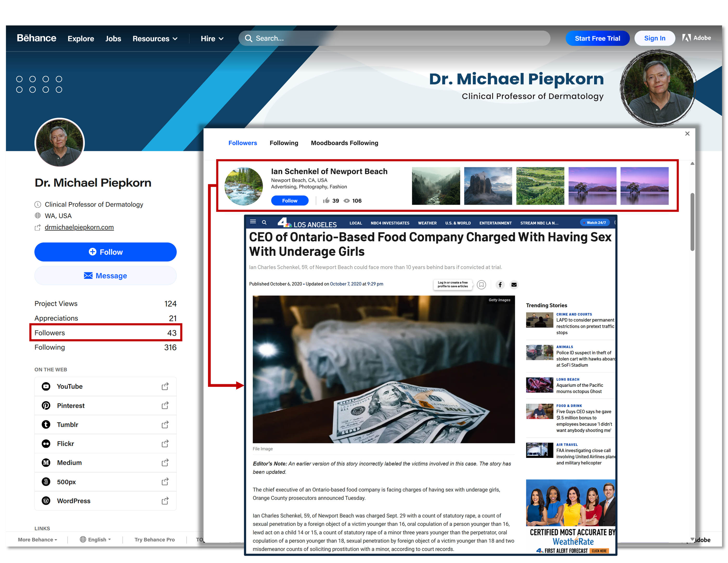Switch to the Following tab
The image size is (728, 563).
click(x=284, y=143)
